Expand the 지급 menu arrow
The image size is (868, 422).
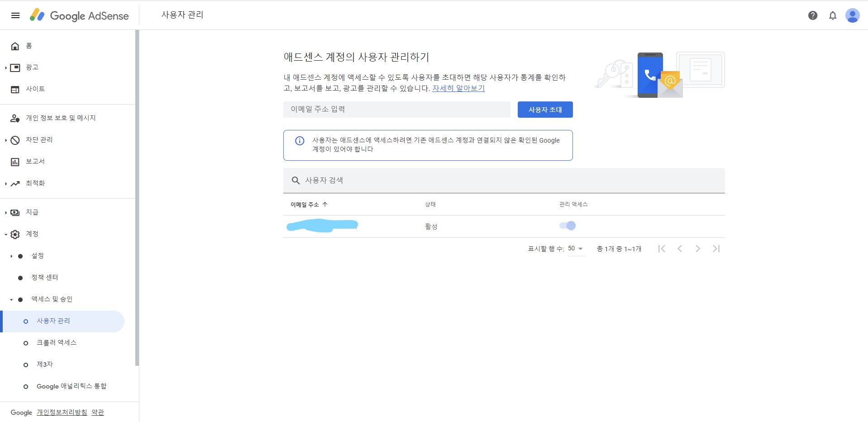tap(6, 213)
